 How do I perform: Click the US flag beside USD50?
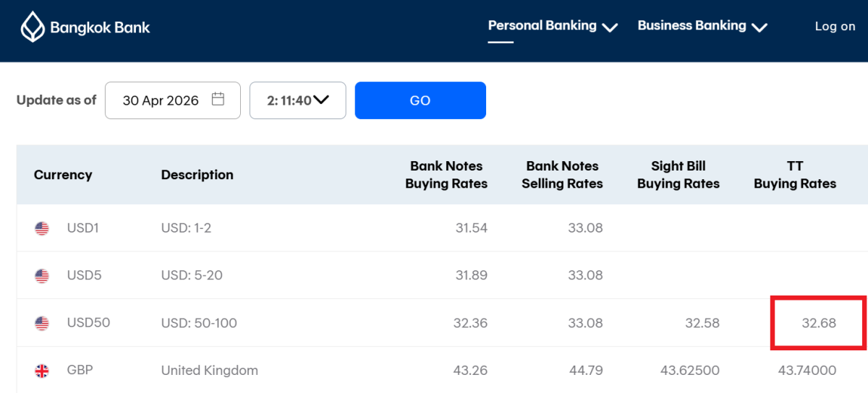click(42, 323)
